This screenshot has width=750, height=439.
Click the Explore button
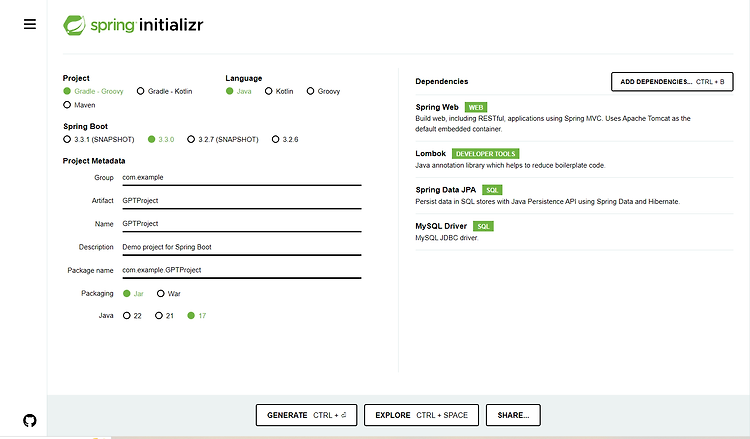(x=421, y=415)
